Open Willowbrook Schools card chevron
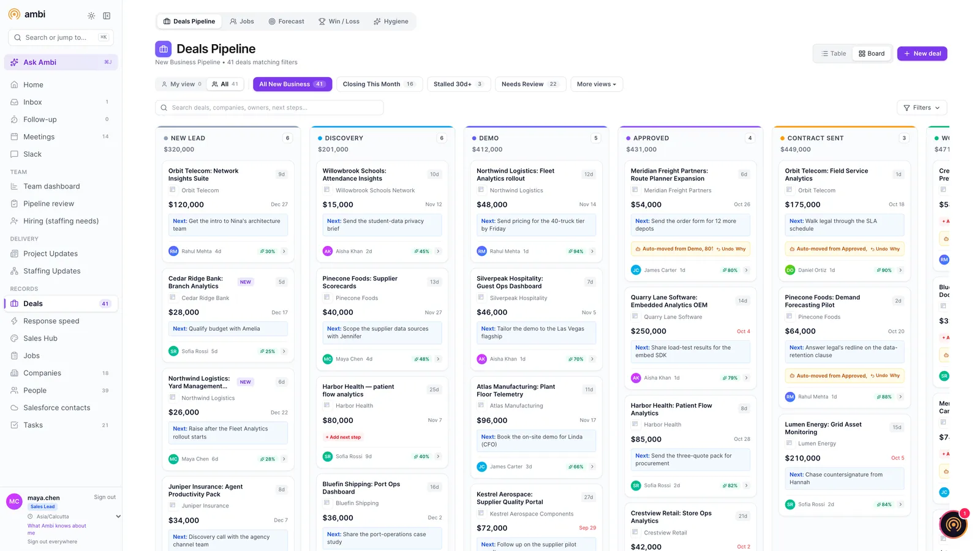 439,252
